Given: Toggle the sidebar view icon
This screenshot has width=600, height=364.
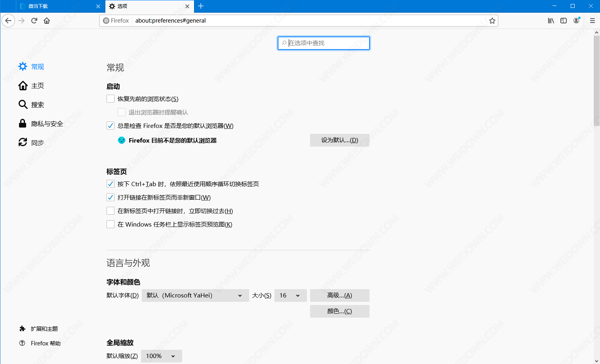Looking at the screenshot, I should tap(564, 21).
